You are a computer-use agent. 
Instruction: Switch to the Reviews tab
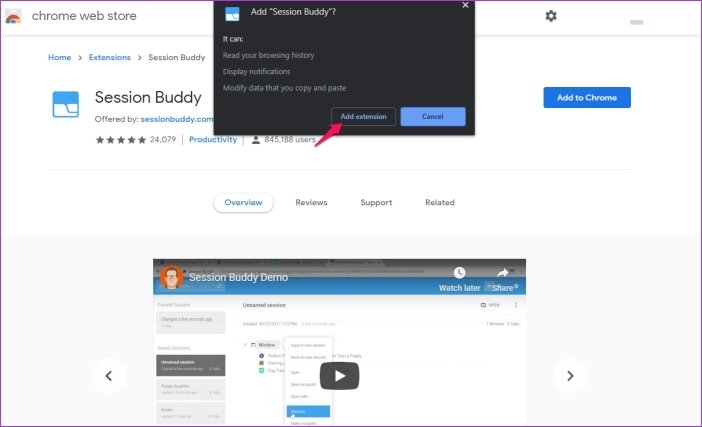tap(311, 202)
